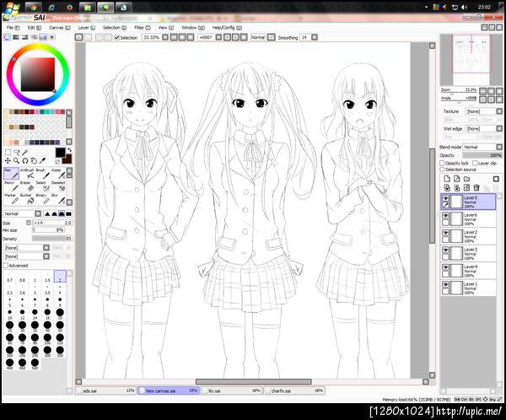Open the Canvas menu
The width and height of the screenshot is (506, 420).
click(59, 28)
